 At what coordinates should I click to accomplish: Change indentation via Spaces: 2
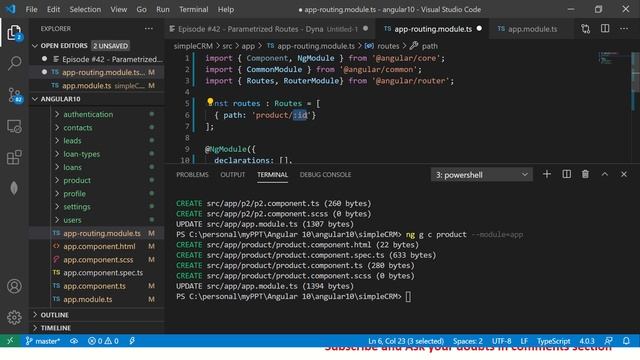point(468,341)
